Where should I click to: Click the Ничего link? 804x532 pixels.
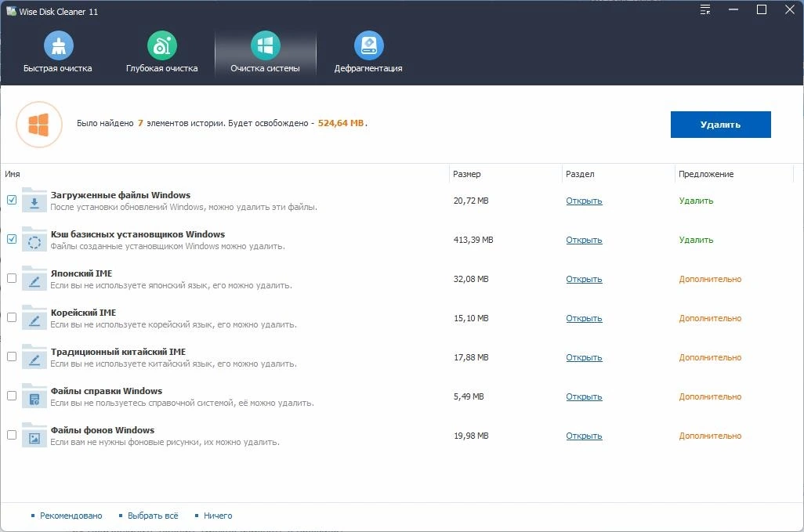pyautogui.click(x=218, y=516)
